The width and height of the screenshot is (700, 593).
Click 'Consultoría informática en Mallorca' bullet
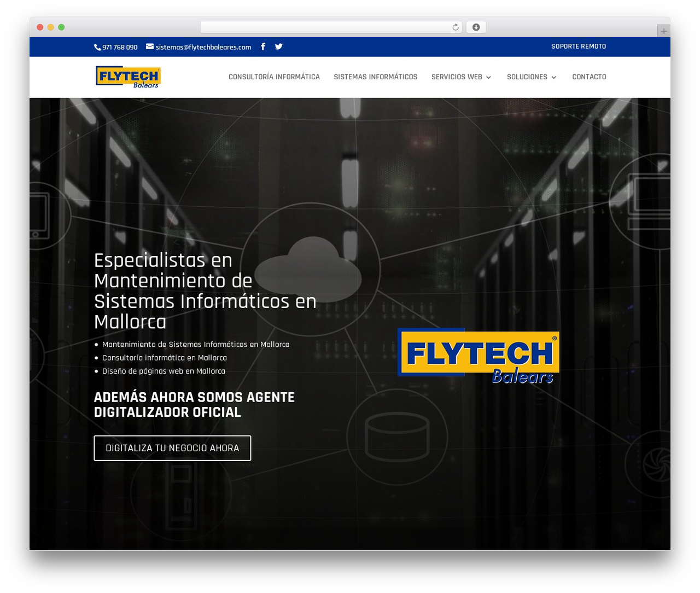pyautogui.click(x=165, y=358)
